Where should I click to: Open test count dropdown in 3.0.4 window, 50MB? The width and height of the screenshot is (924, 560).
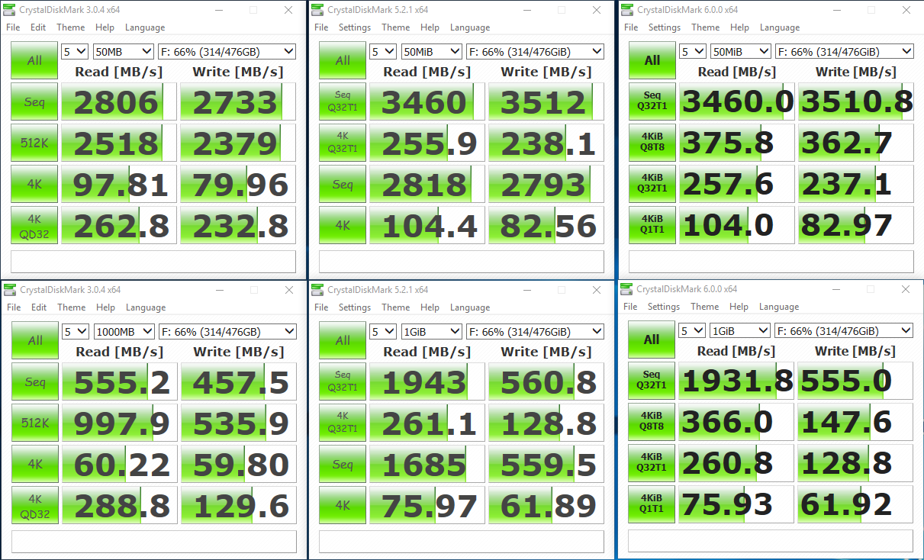tap(75, 52)
